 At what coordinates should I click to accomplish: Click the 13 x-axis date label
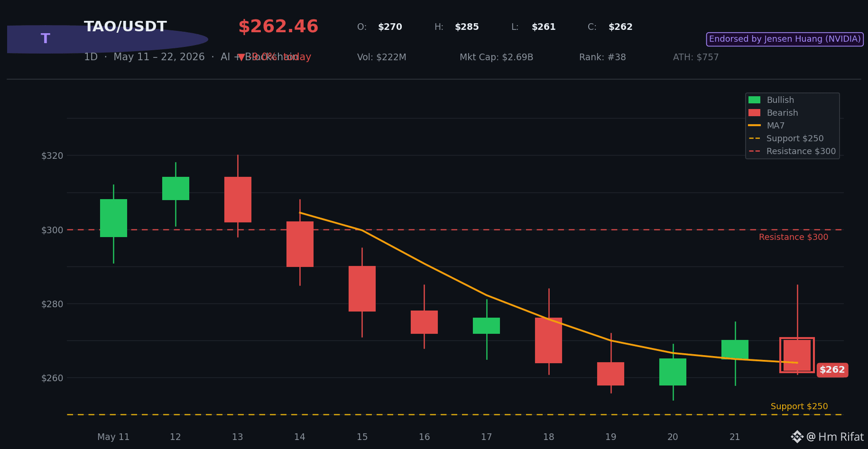pyautogui.click(x=238, y=437)
